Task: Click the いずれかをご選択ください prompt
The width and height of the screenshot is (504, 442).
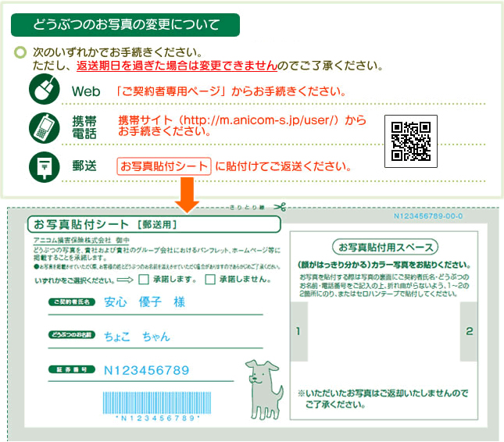Action: pos(74,280)
